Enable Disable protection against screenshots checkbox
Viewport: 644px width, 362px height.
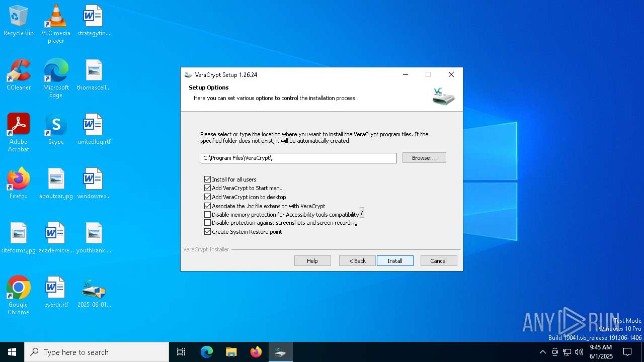207,223
